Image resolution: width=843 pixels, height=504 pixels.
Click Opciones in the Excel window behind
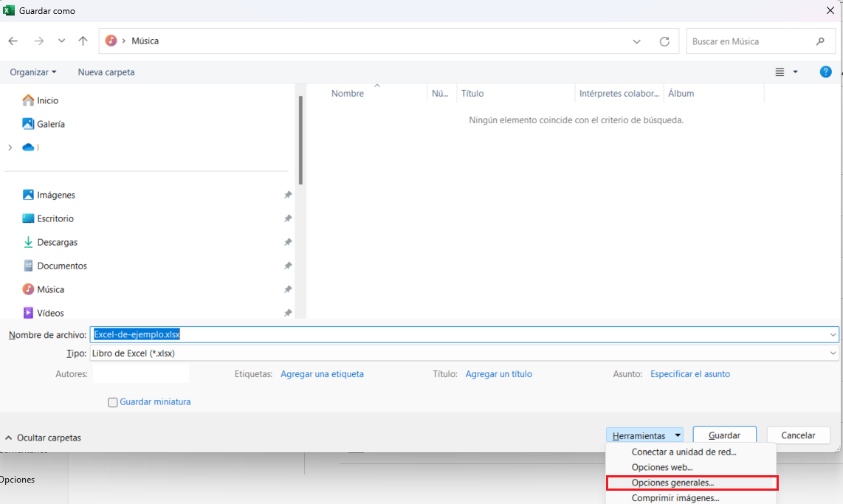17,480
